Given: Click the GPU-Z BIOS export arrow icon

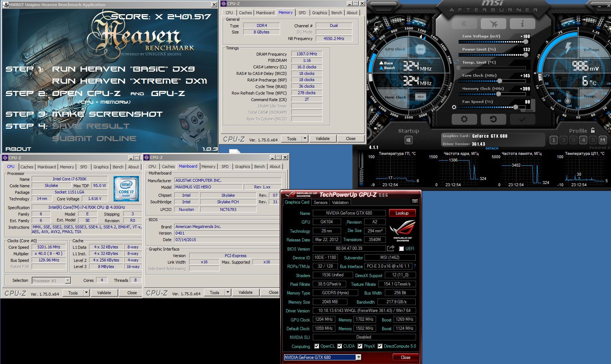Looking at the screenshot, I should (391, 248).
